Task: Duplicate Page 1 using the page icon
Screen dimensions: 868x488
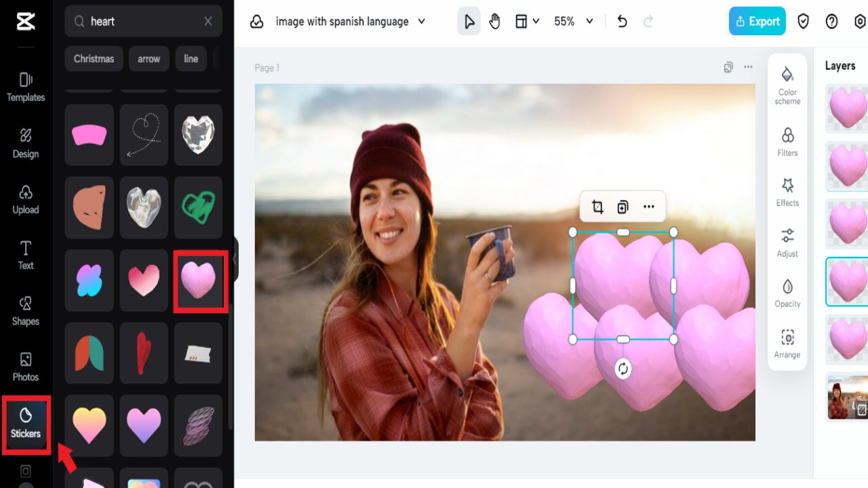Action: (x=728, y=67)
